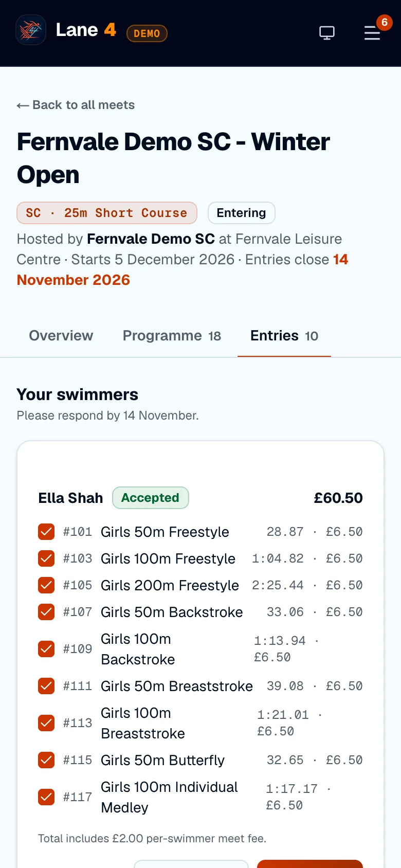Open the Programme tab
The height and width of the screenshot is (868, 401).
[x=172, y=336]
